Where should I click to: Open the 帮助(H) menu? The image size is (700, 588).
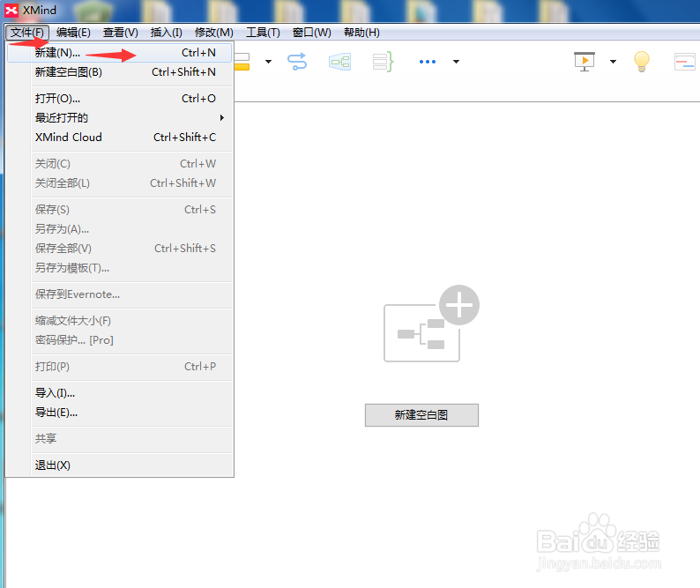coord(361,33)
